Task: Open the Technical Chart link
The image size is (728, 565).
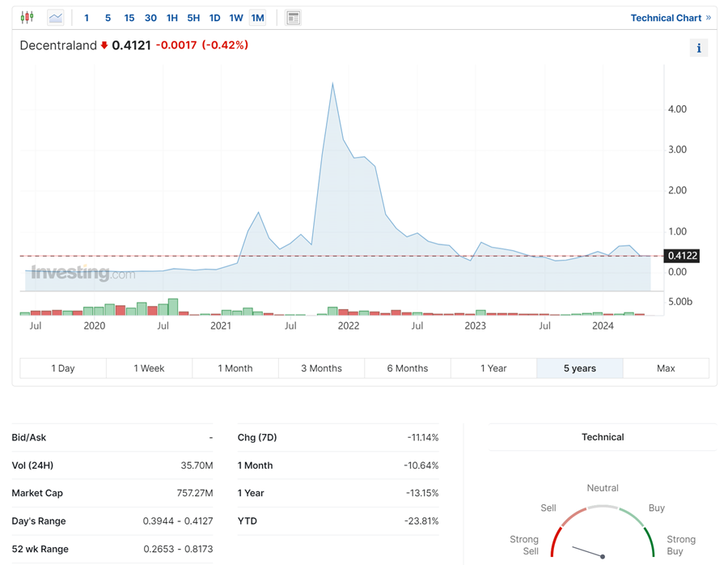Action: tap(666, 18)
